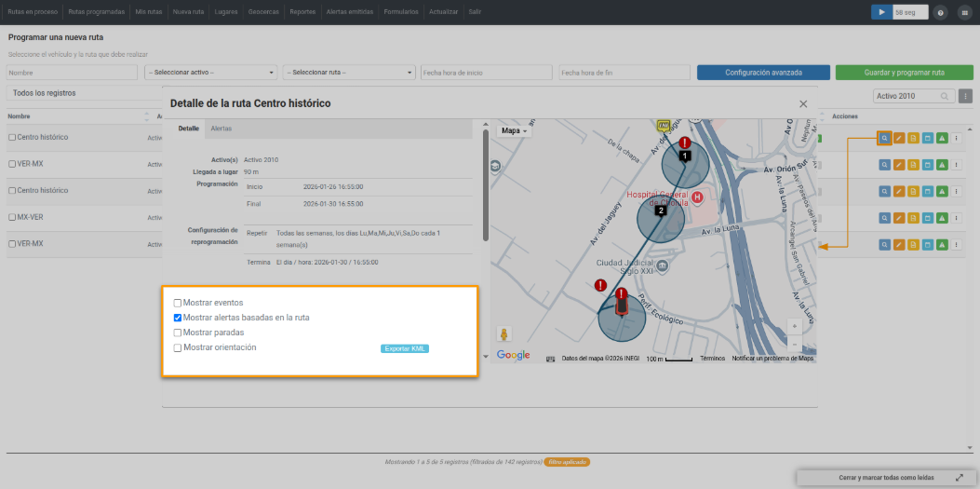
Task: Open the Rutas en proceso menu
Action: tap(33, 12)
